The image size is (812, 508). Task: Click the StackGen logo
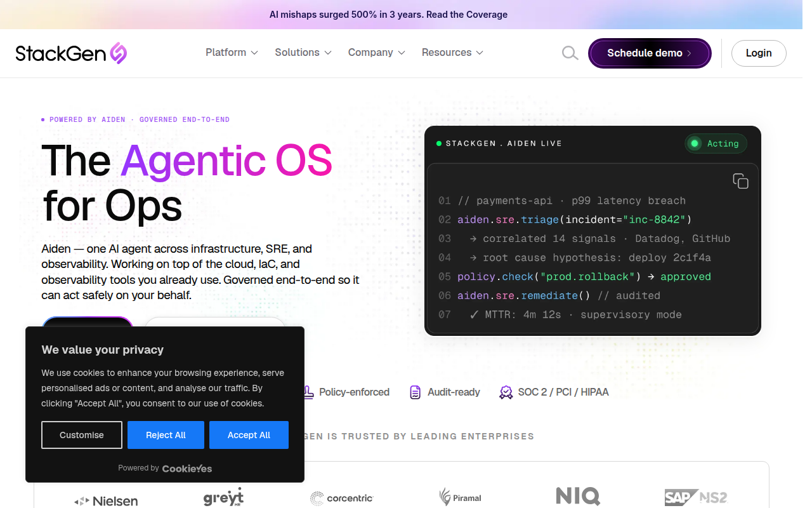(71, 53)
